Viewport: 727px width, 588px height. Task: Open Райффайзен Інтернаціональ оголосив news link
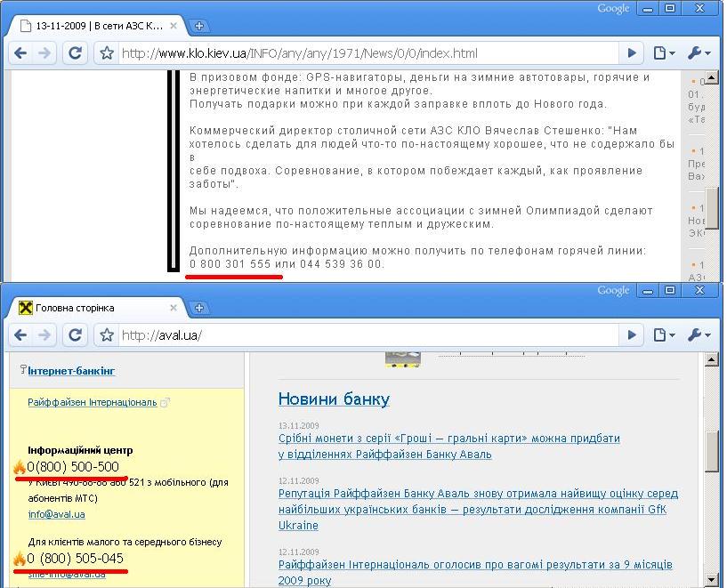(x=475, y=572)
